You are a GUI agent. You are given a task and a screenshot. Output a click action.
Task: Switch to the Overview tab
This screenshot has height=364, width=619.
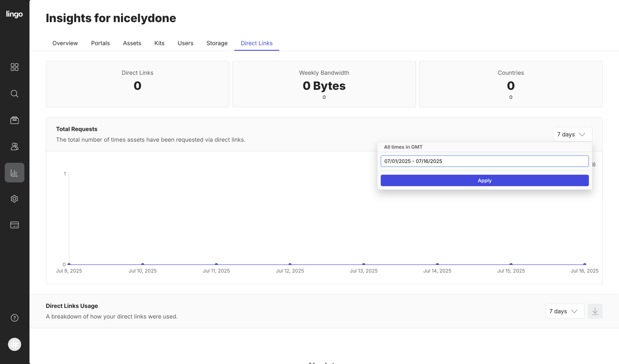(x=65, y=43)
